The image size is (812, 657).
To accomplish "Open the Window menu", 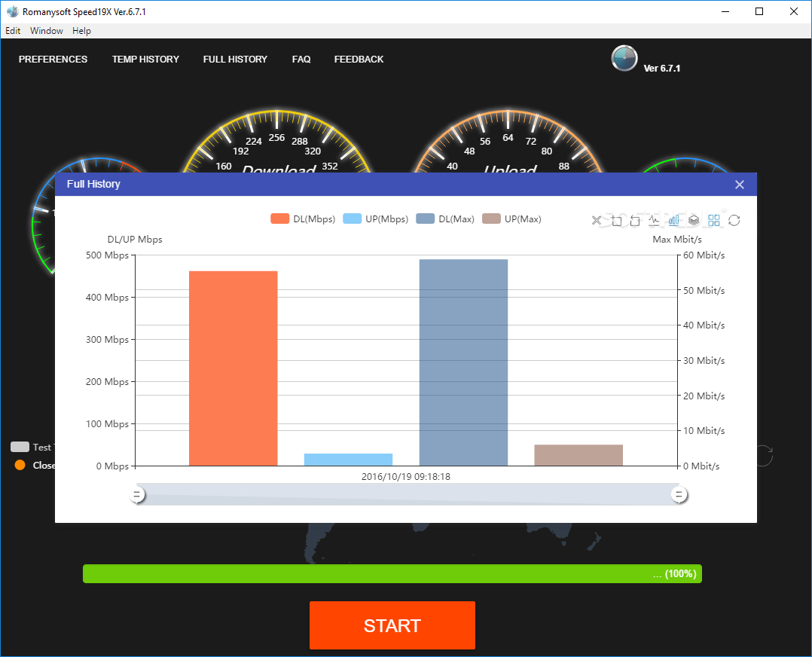I will [47, 31].
